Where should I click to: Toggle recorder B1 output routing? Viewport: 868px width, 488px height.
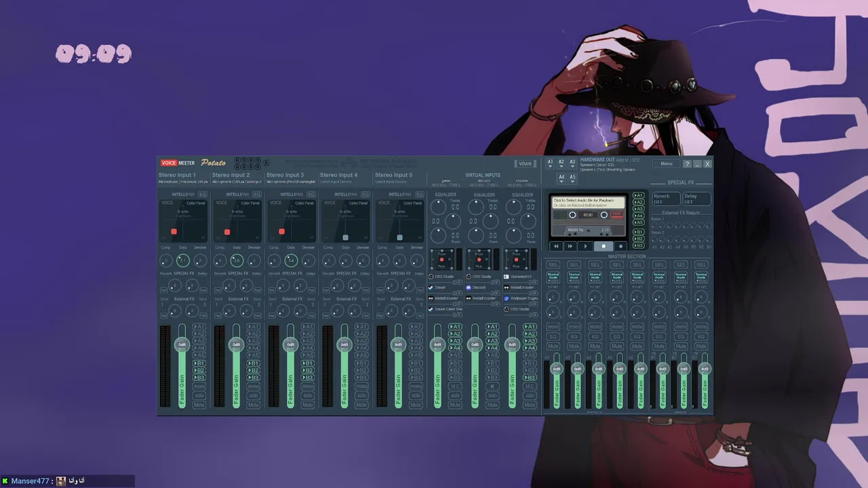coord(638,232)
